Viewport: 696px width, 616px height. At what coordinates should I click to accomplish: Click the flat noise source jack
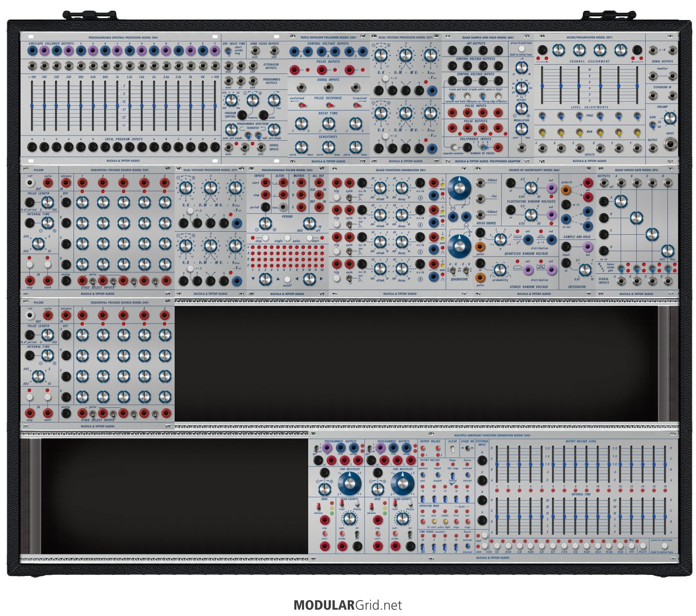click(x=480, y=198)
